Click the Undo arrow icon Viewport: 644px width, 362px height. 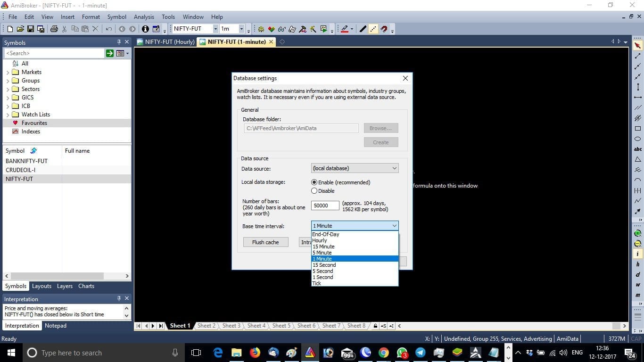[x=108, y=29]
